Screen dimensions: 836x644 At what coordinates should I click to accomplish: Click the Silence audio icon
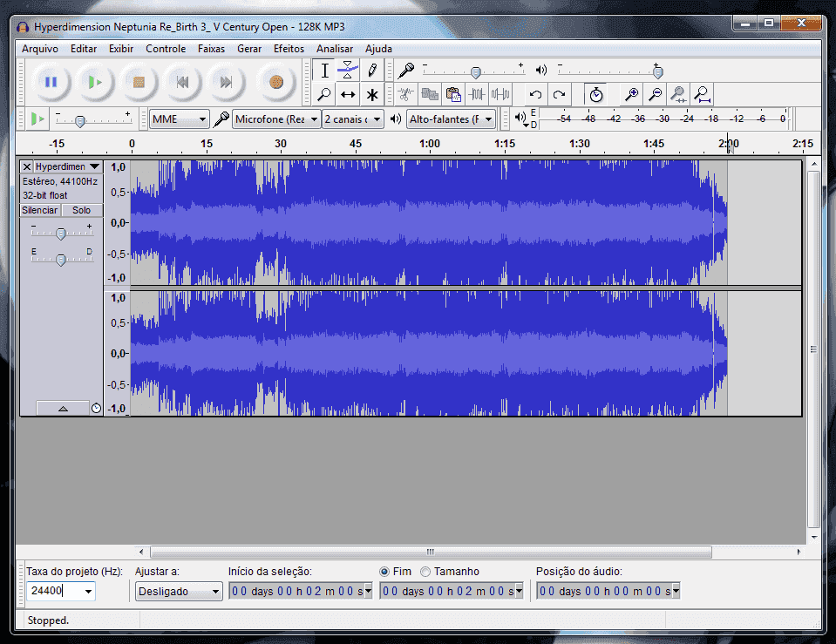(x=500, y=95)
